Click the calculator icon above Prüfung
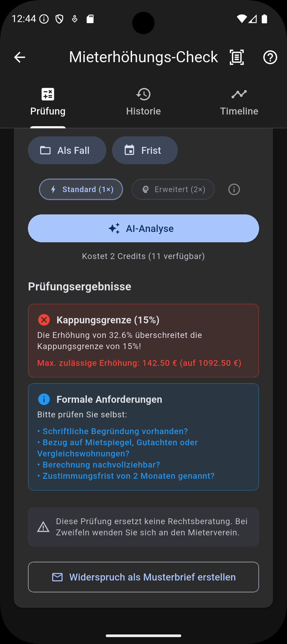Screen dimensions: 287x644 (48, 94)
